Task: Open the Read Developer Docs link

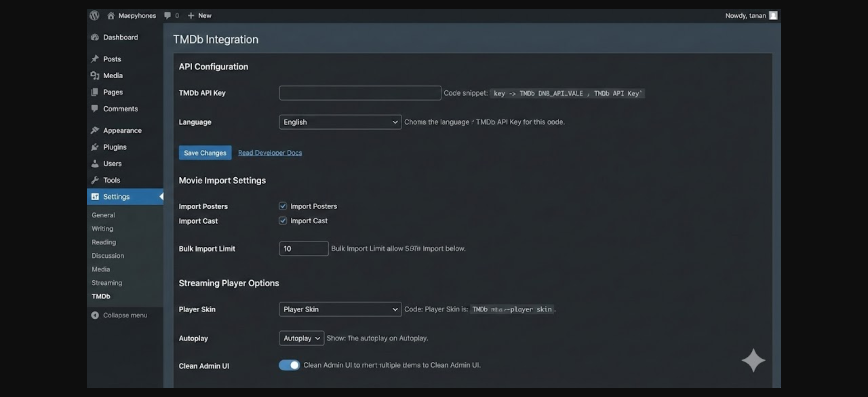Action: (270, 153)
